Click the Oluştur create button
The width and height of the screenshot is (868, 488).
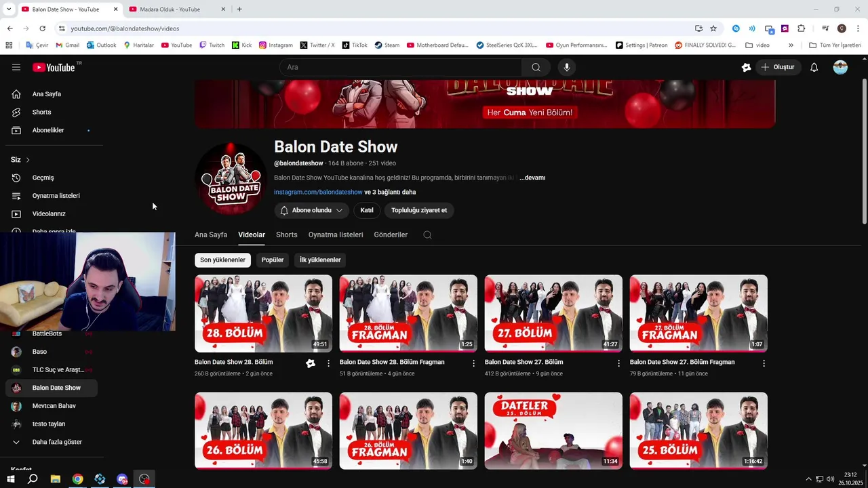point(778,67)
